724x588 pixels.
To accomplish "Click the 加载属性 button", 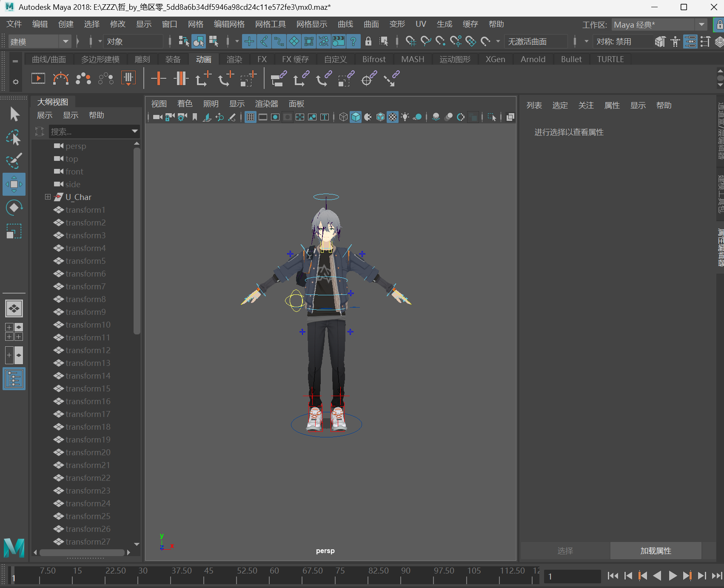I will click(x=656, y=551).
